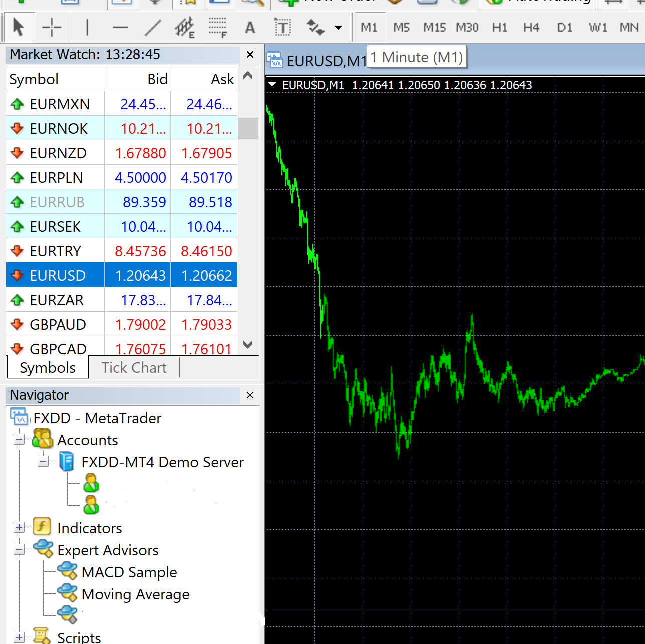Collapse the Accounts tree node
The width and height of the screenshot is (645, 644).
click(x=19, y=440)
